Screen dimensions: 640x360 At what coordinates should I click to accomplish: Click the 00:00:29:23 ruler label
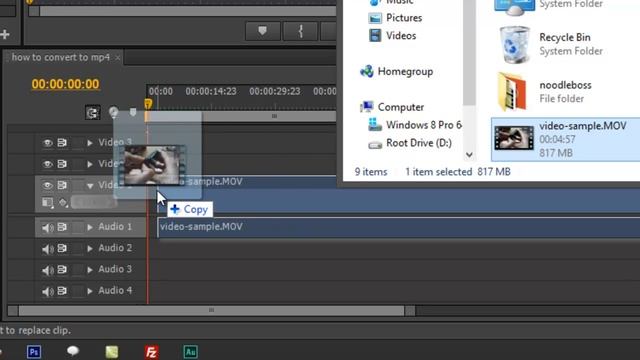(x=275, y=91)
